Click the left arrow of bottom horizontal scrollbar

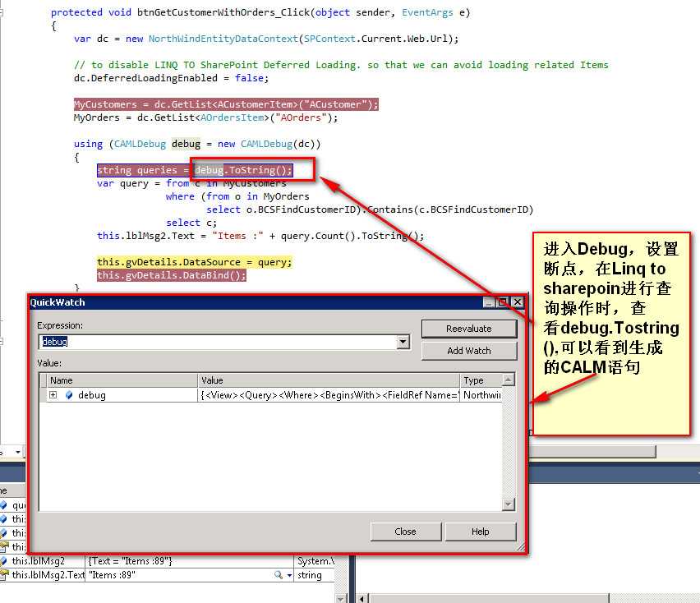[x=362, y=599]
